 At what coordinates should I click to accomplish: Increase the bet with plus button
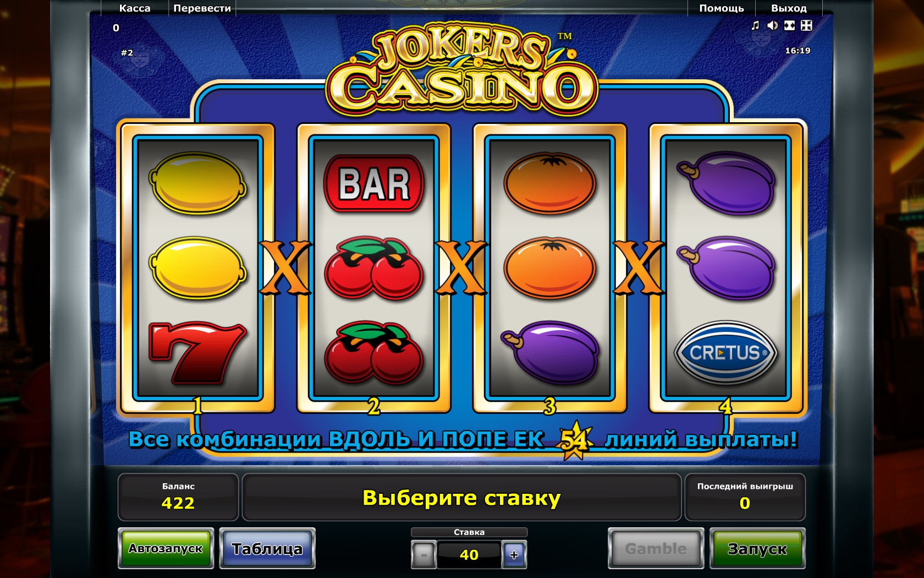[514, 555]
